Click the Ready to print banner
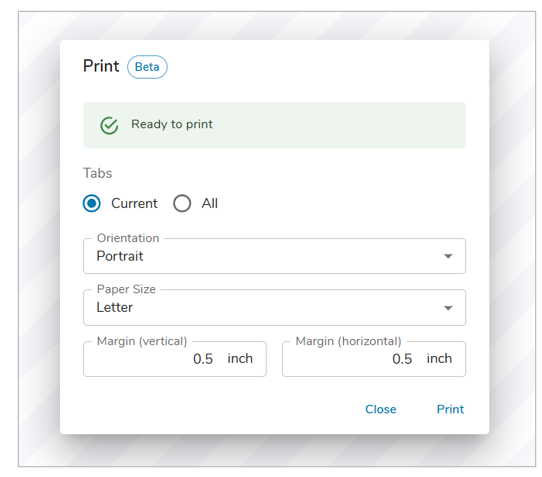 click(x=274, y=125)
